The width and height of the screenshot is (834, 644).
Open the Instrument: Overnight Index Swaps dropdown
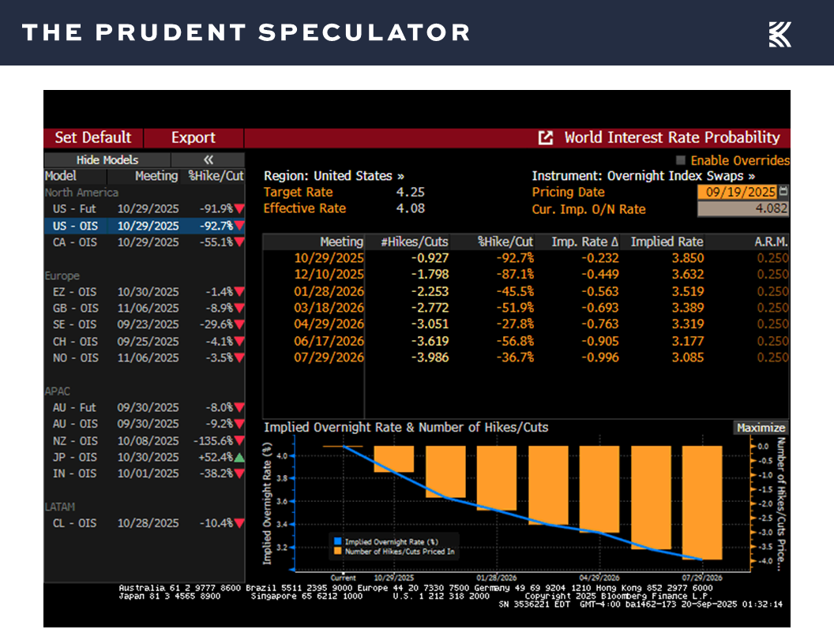click(643, 176)
